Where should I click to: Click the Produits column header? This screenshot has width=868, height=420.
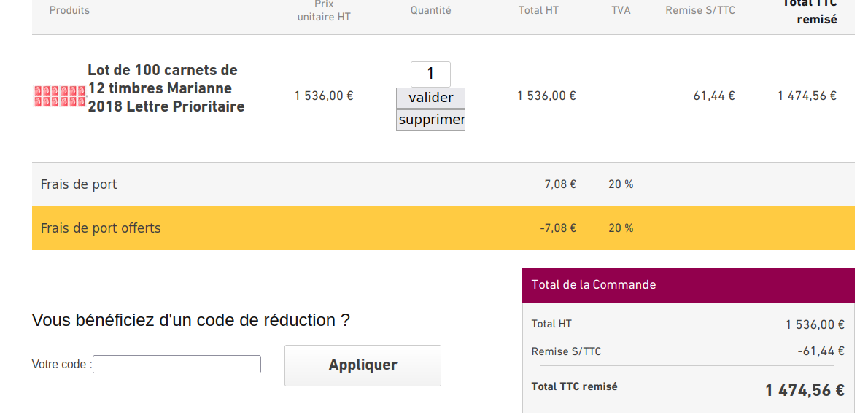(69, 10)
